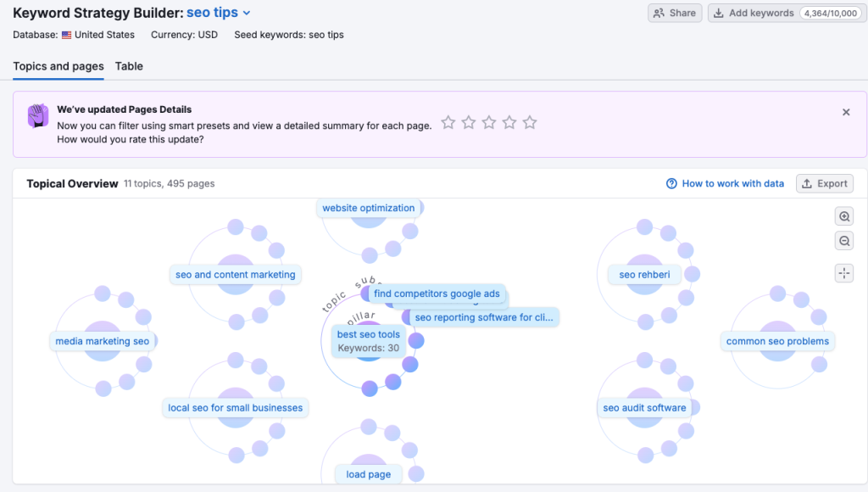
Task: Click the zoom out magnifier icon
Action: click(844, 241)
